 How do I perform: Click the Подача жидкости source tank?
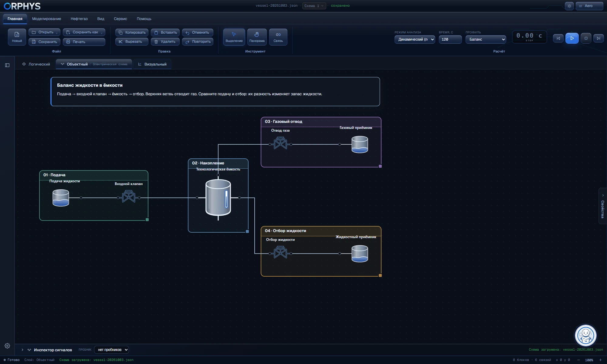click(61, 198)
